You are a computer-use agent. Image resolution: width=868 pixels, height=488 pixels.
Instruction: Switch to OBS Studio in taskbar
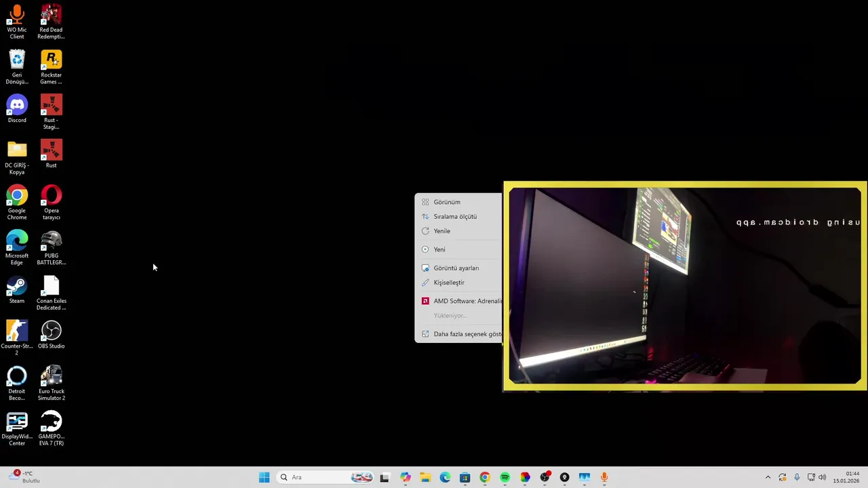545,477
